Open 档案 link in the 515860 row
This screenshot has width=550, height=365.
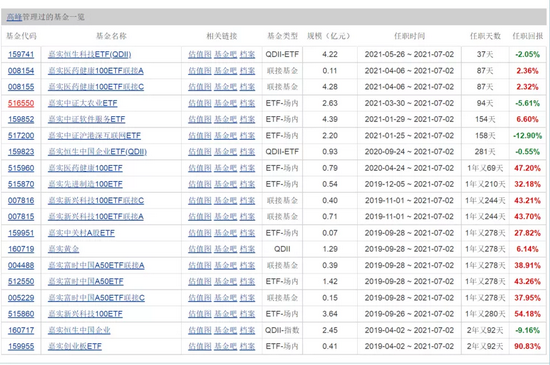tap(247, 314)
